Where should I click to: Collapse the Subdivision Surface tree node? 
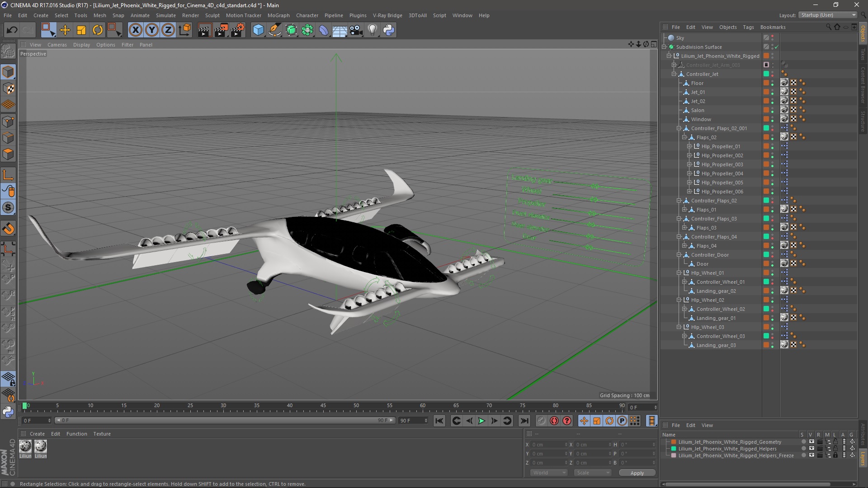coord(664,47)
